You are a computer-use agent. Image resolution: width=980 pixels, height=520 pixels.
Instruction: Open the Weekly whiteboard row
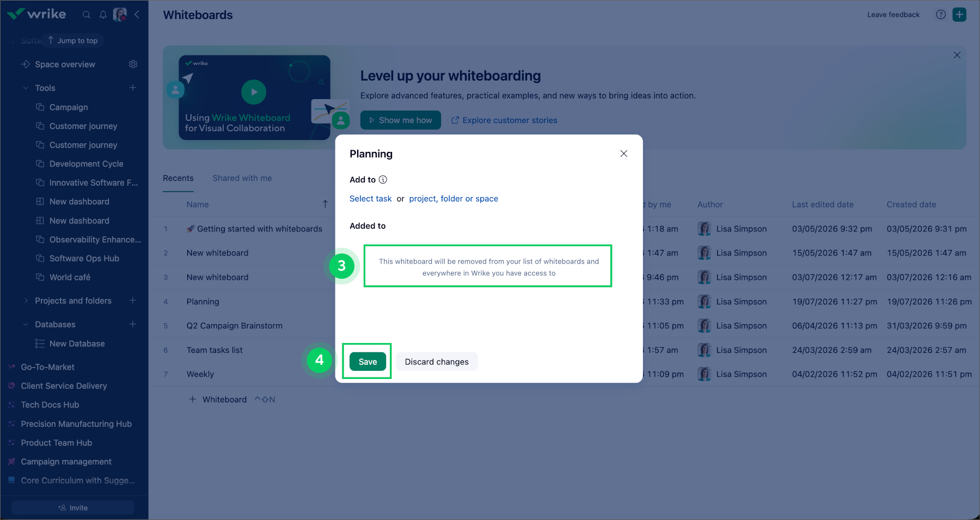(200, 374)
